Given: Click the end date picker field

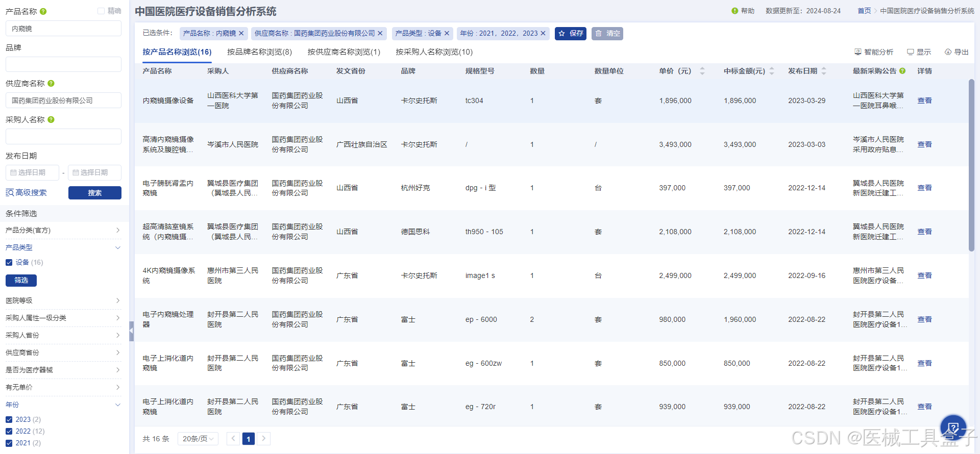Looking at the screenshot, I should click(x=94, y=172).
